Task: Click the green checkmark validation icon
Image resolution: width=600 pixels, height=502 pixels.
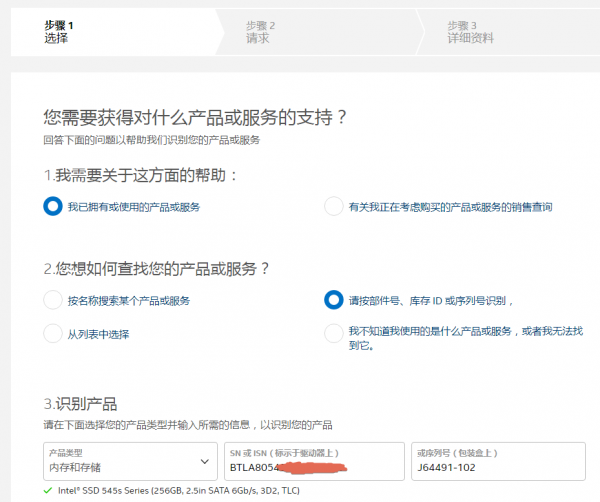Action: 47,491
